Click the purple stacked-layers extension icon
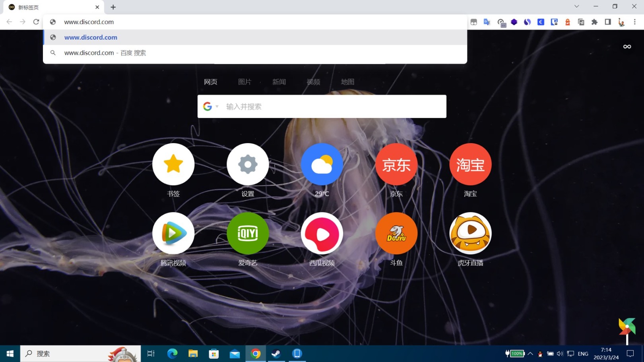 (514, 22)
